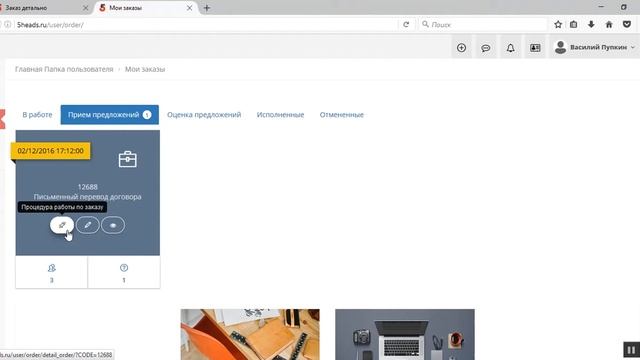Expand the Василий Пупкин user menu
Screen dimensions: 640x360
595,47
